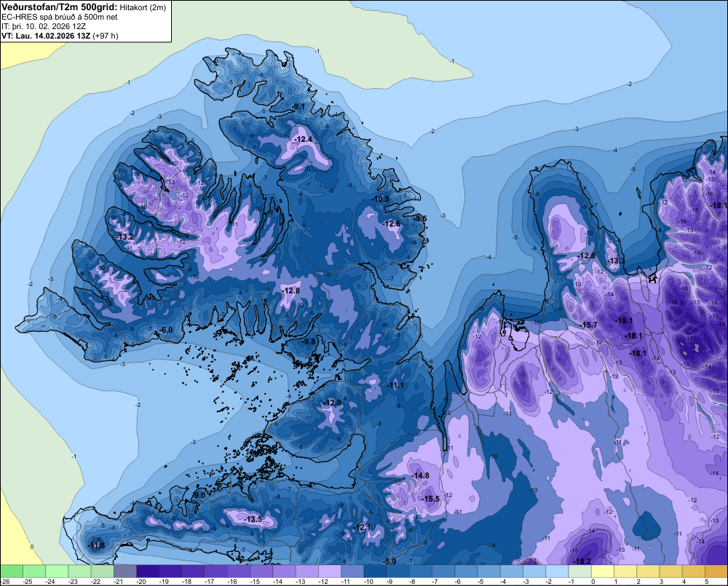Click the -12.0 temperature value on the map
The image size is (728, 586).
(333, 403)
